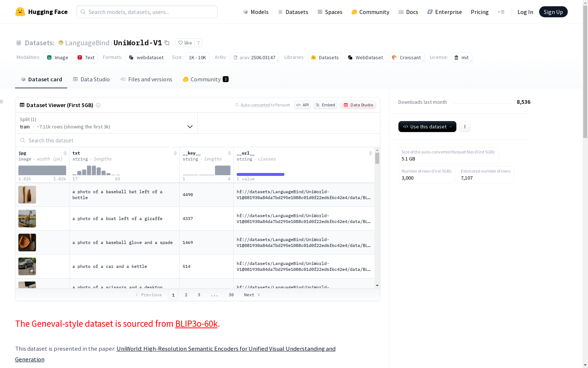Open the Use this dataset dropdown

click(427, 127)
